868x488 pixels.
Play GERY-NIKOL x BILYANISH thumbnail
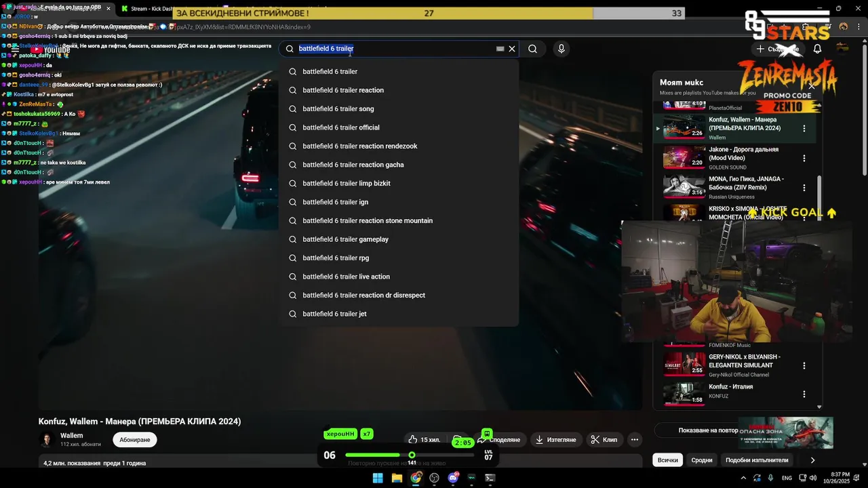pyautogui.click(x=684, y=364)
